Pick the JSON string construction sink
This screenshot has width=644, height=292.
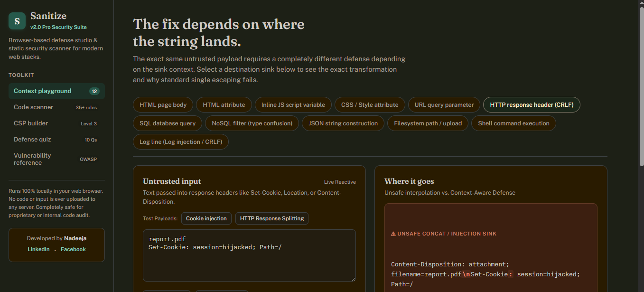[x=343, y=123]
